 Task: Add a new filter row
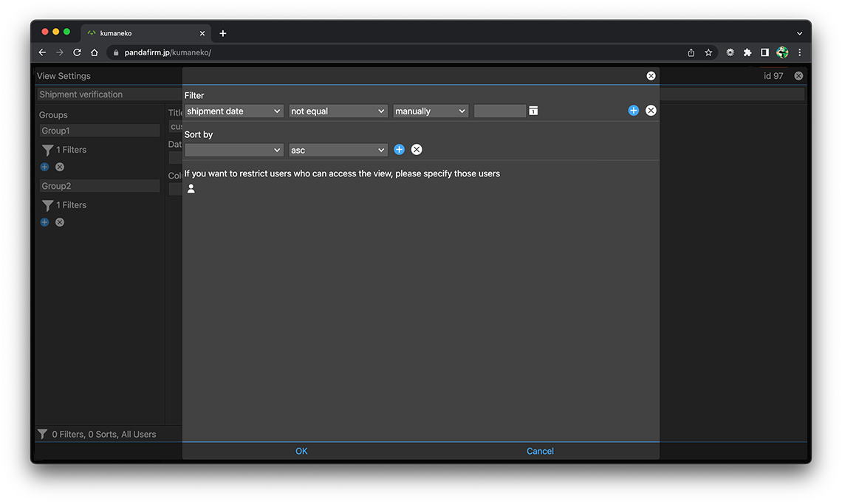(x=633, y=111)
